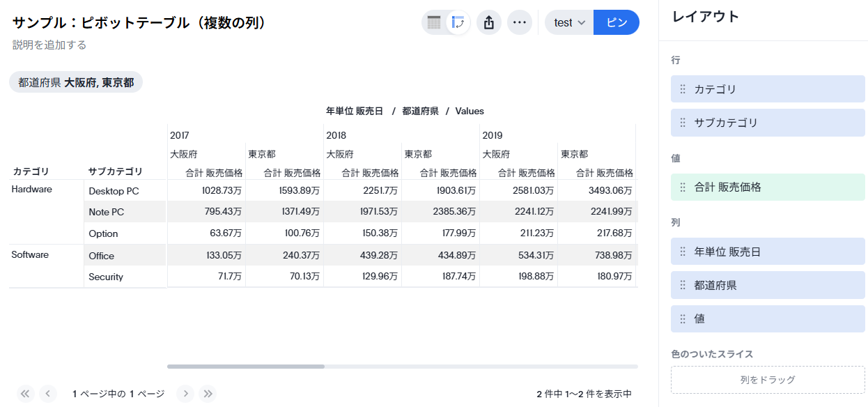Select 合計 販売価格 value chip
Viewport: 868px width, 407px height.
(768, 187)
